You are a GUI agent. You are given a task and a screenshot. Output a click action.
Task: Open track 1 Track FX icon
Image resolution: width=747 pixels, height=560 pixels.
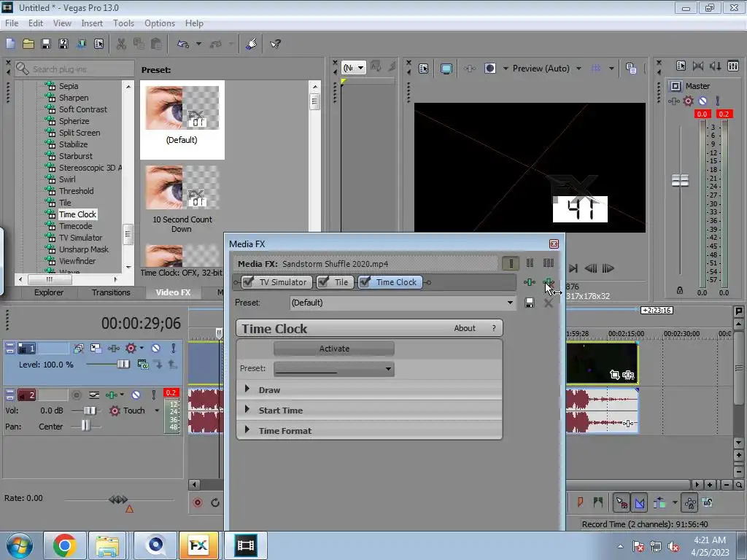[x=113, y=348]
